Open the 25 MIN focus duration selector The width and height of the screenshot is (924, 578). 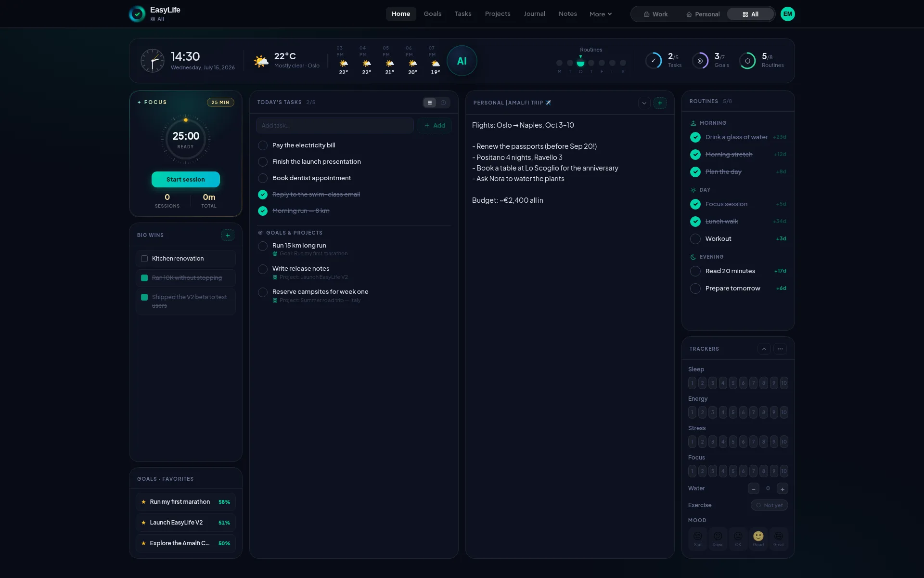[x=220, y=102]
